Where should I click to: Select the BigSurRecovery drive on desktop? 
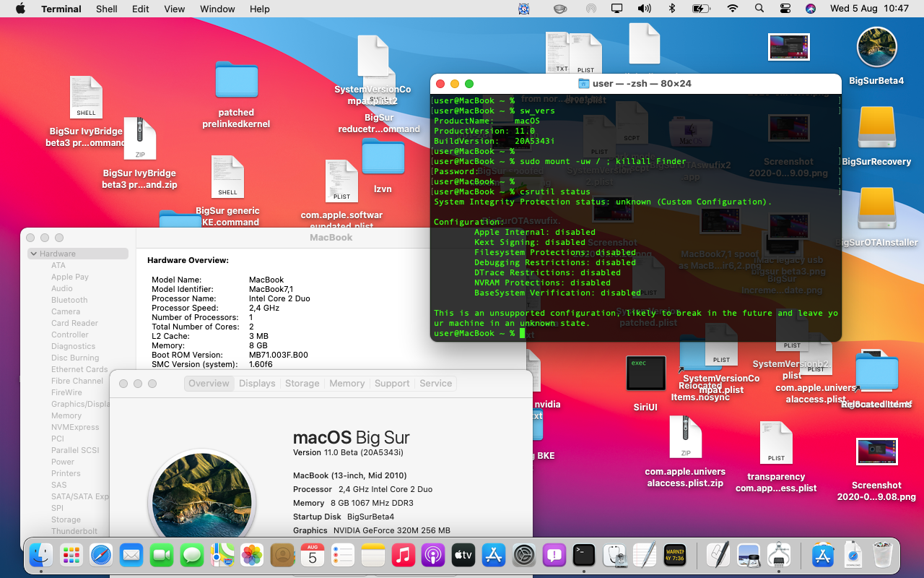pyautogui.click(x=876, y=129)
